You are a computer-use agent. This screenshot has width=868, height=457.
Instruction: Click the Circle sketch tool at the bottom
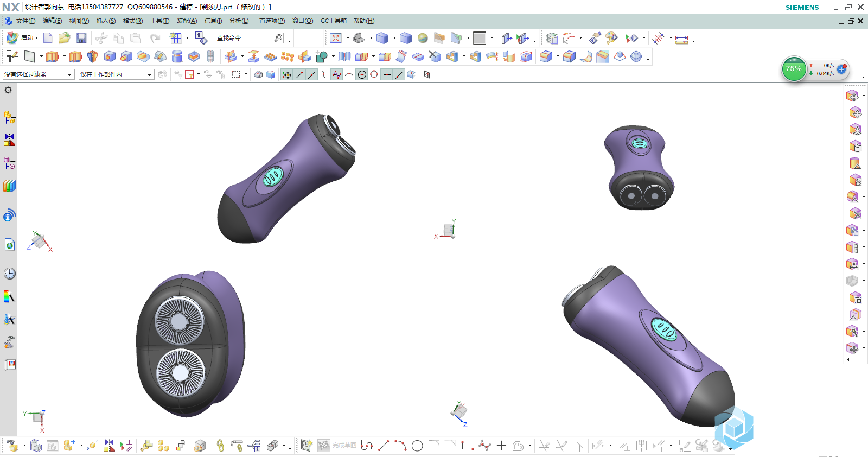417,446
